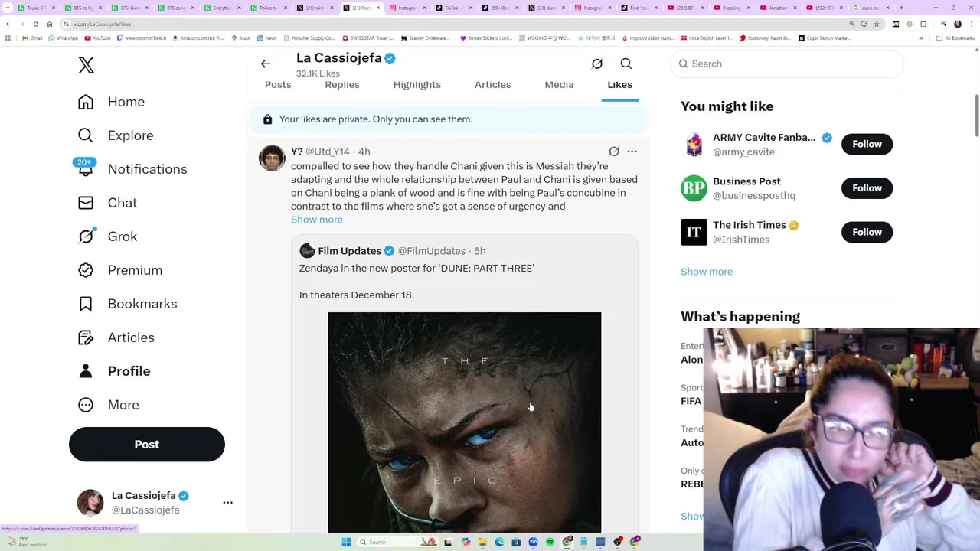This screenshot has height=551, width=980.
Task: Open Spotify from the taskbar
Action: coord(550,542)
